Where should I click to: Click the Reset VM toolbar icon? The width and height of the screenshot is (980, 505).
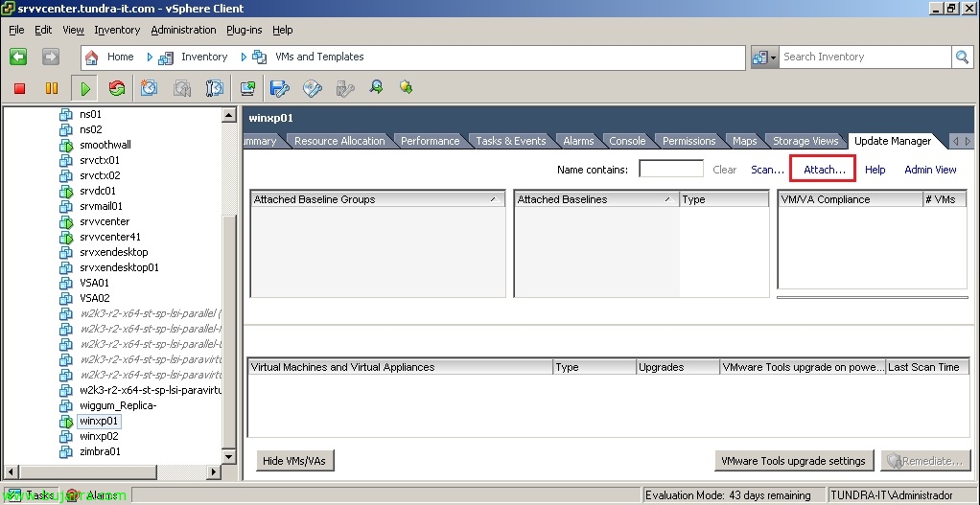tap(117, 88)
